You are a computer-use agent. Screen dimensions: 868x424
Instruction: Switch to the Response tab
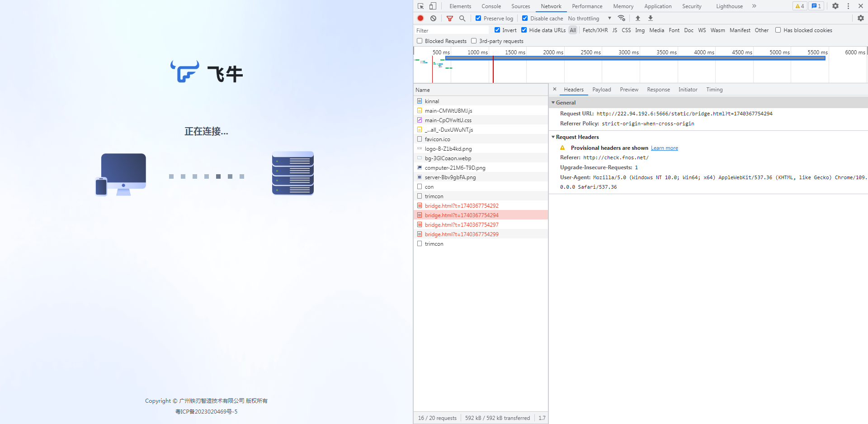(658, 90)
